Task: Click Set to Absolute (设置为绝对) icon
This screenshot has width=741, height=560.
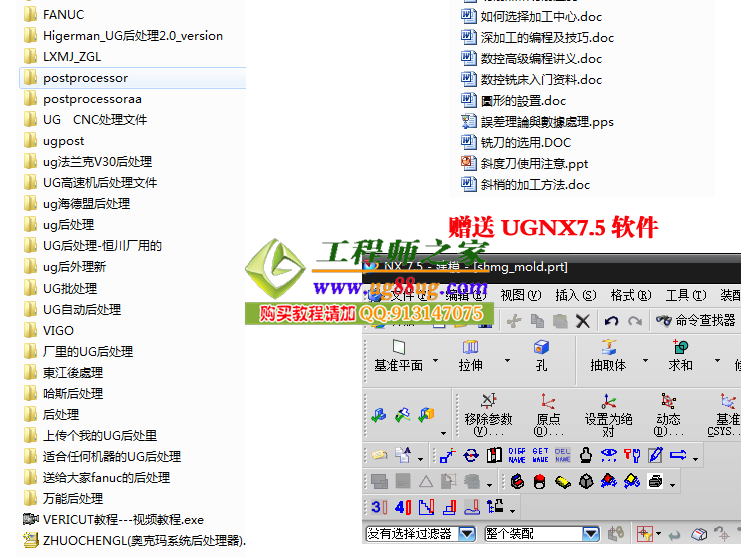Action: [608, 415]
